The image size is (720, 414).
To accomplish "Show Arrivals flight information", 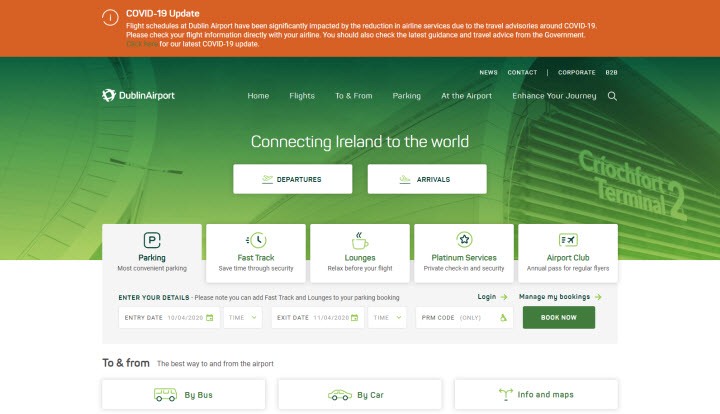I will click(x=427, y=180).
